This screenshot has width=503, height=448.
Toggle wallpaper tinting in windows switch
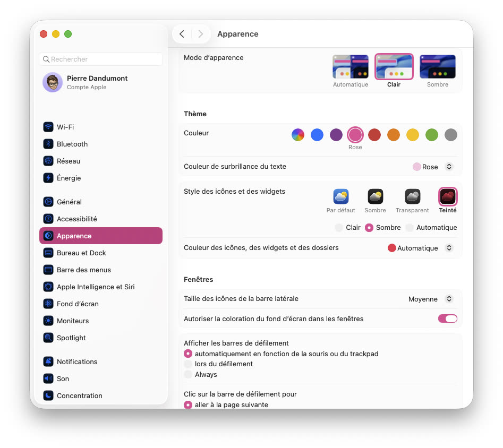click(x=448, y=318)
